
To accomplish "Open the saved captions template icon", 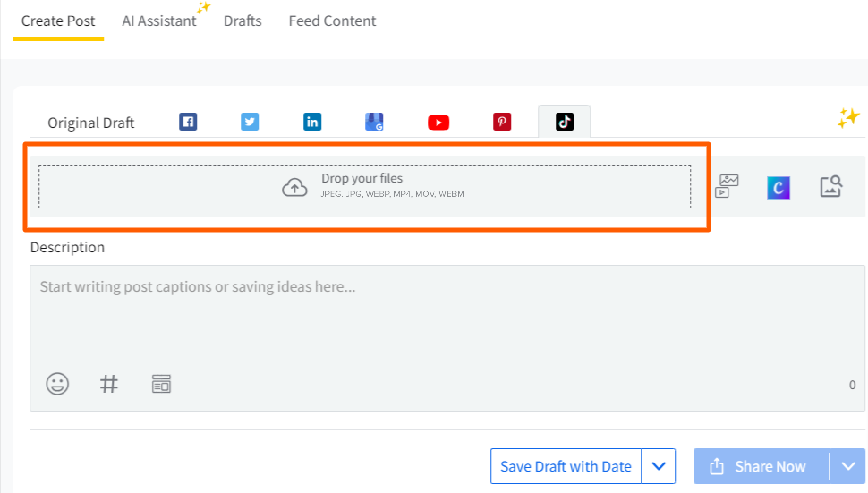I will pos(161,384).
